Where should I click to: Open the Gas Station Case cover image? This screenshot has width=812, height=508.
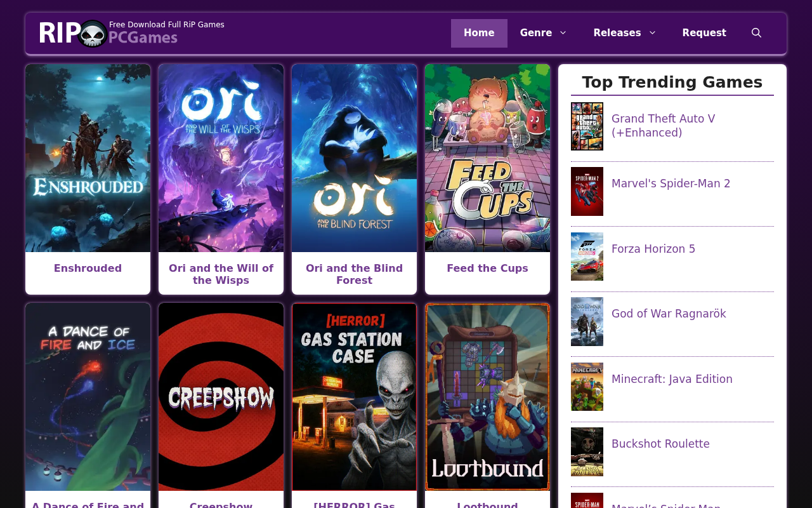click(x=355, y=397)
